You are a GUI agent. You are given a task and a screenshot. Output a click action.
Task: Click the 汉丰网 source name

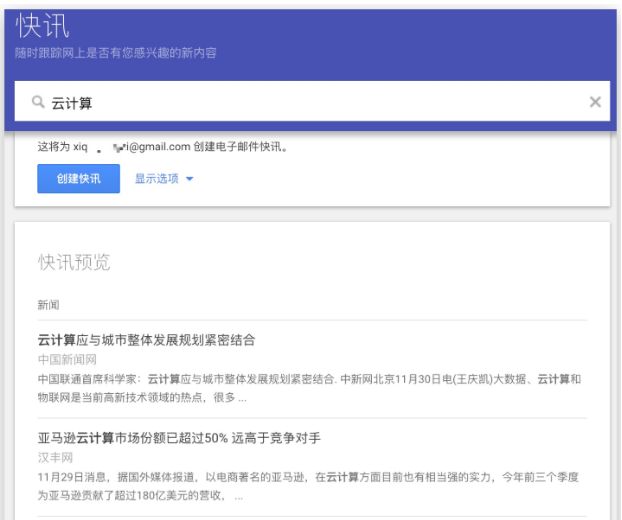pos(55,457)
